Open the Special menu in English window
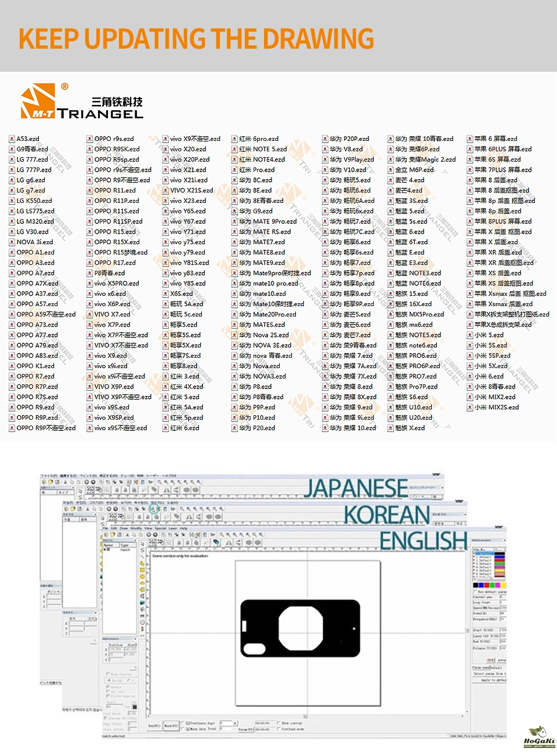 click(x=160, y=529)
